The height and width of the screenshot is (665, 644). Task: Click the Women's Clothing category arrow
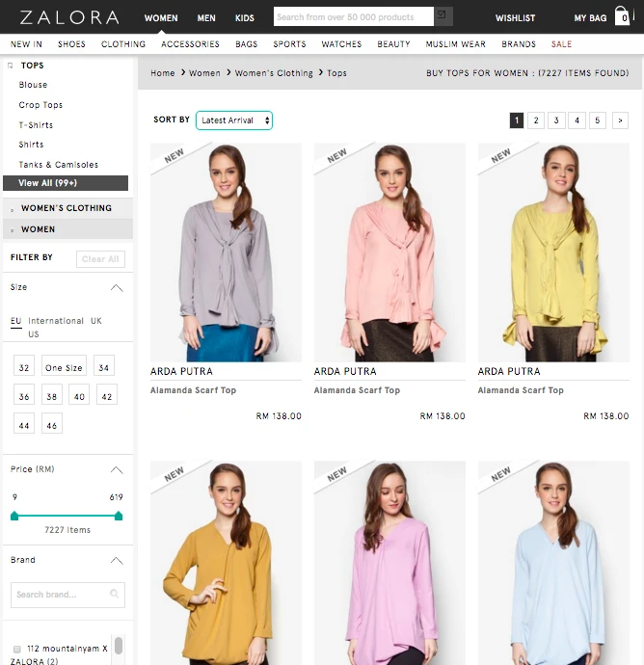click(x=12, y=209)
